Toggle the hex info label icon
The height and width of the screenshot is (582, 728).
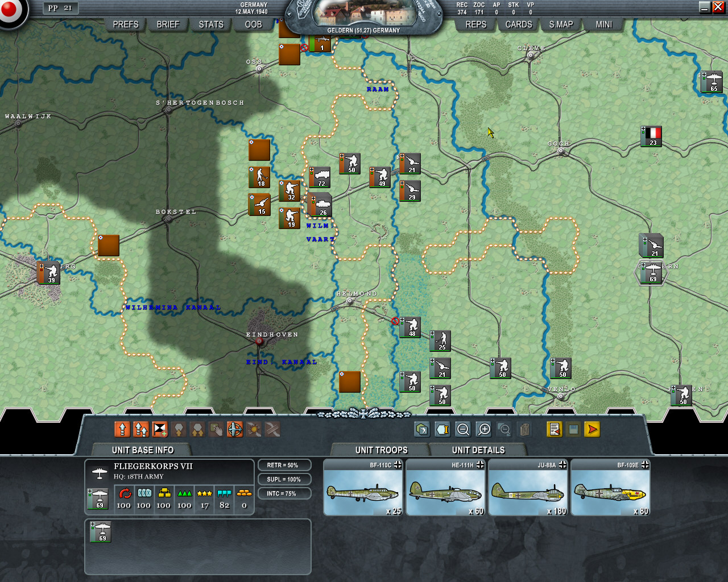[442, 429]
